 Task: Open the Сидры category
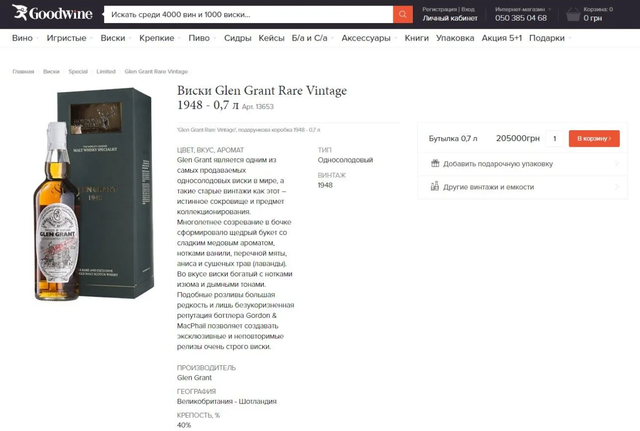click(x=238, y=38)
